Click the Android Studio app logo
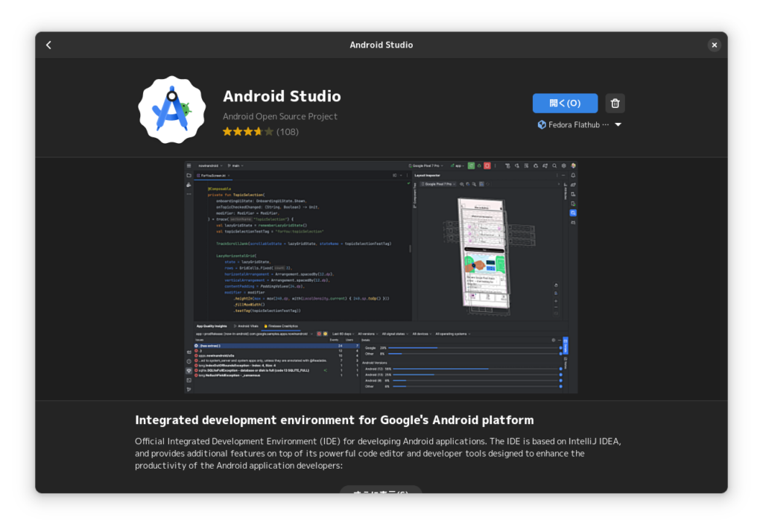 (172, 110)
